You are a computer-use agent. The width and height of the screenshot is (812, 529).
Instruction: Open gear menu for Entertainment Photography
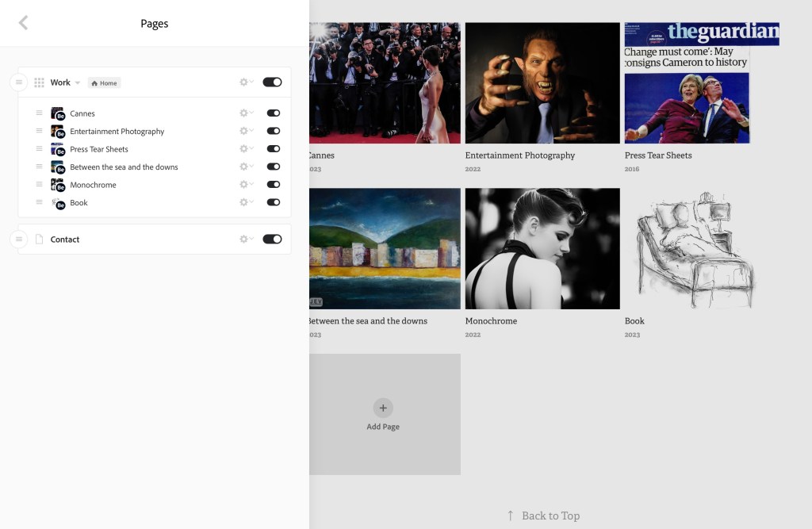(247, 132)
